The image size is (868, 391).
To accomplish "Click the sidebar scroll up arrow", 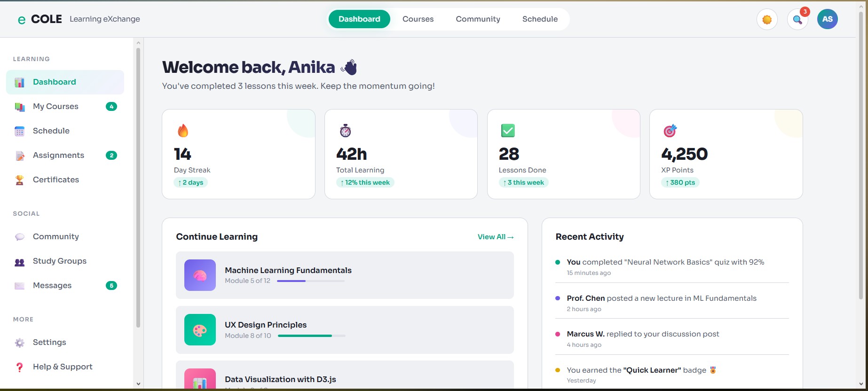I will 138,43.
